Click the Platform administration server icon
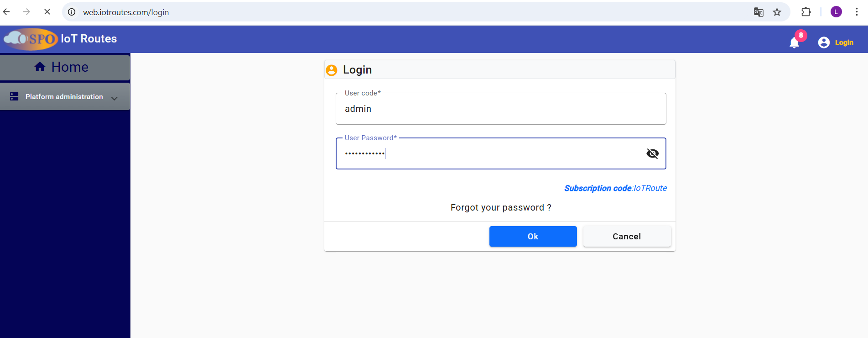 click(14, 96)
